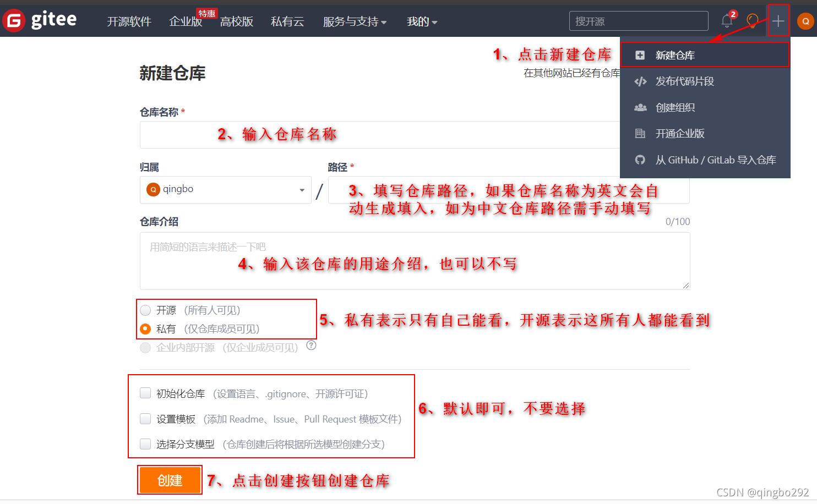
Task: Click the lightbulb tips icon
Action: 752,21
